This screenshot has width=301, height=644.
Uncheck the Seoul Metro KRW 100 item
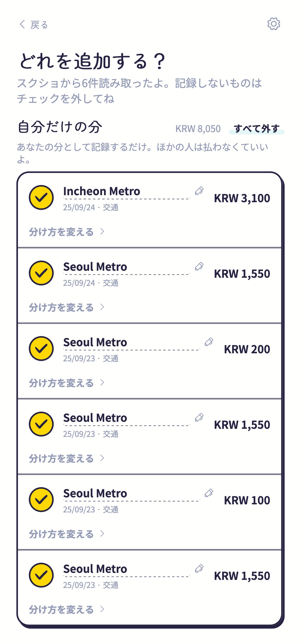pyautogui.click(x=41, y=500)
